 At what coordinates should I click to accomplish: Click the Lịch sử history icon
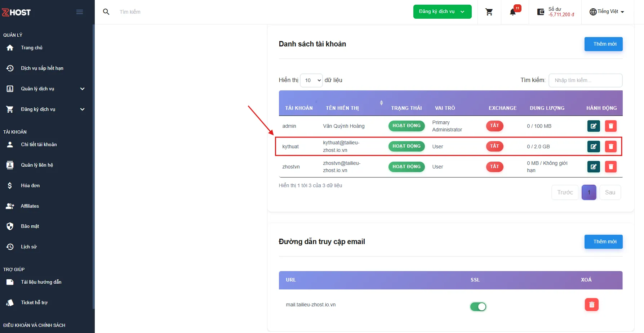(10, 247)
